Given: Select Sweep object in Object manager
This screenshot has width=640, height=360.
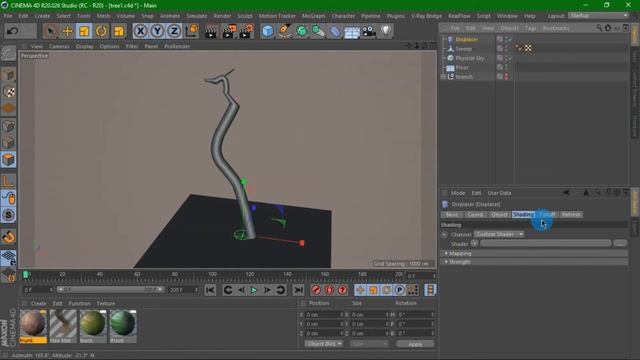Looking at the screenshot, I should coord(463,49).
